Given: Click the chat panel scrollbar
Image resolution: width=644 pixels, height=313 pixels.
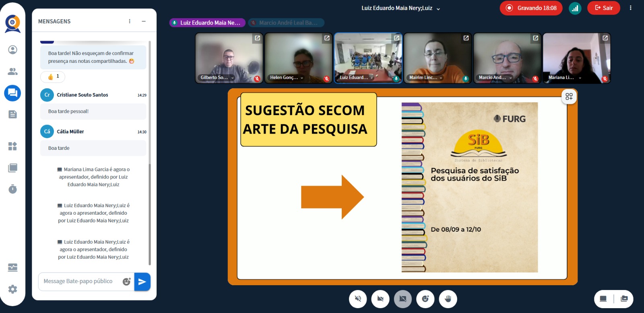Looking at the screenshot, I should pos(150,153).
